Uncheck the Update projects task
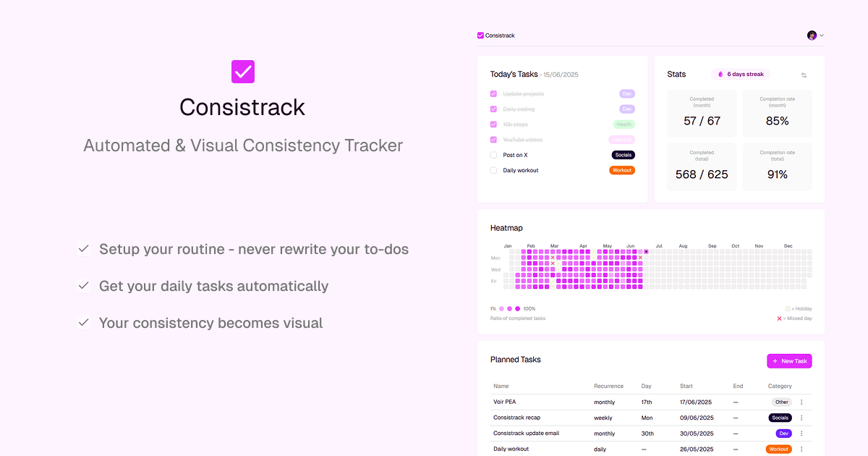Viewport: 868px width, 456px height. [x=493, y=94]
